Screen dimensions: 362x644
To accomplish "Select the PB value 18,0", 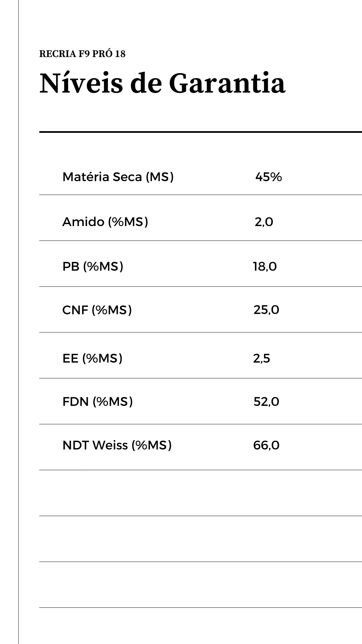I will click(x=265, y=267).
